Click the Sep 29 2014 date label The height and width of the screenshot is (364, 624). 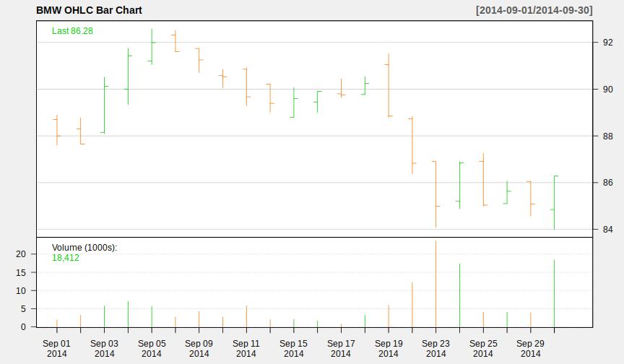click(x=531, y=349)
